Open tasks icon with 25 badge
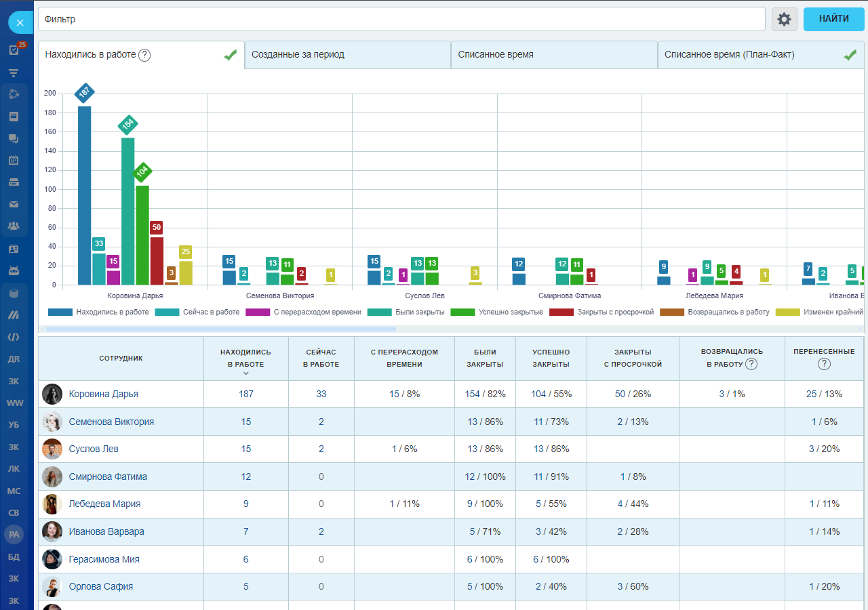 tap(14, 50)
